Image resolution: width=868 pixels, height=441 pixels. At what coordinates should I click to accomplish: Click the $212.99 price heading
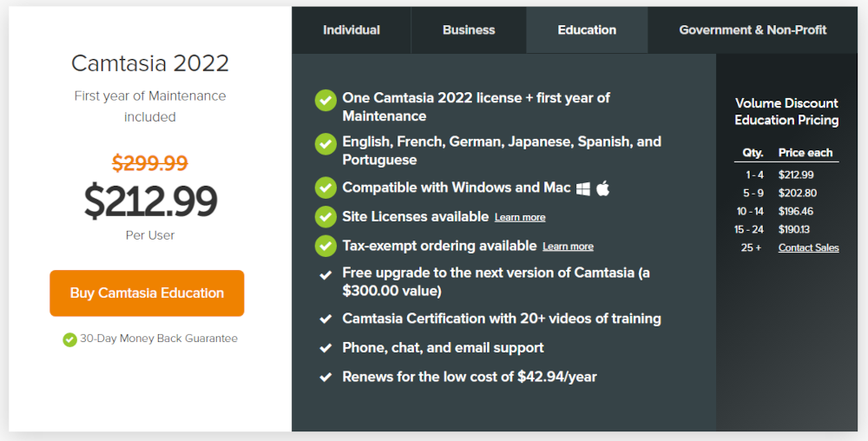pos(150,201)
